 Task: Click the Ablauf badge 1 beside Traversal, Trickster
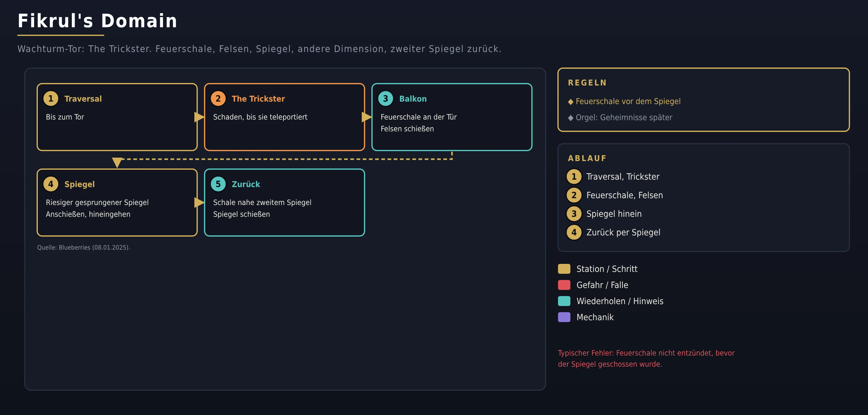pyautogui.click(x=574, y=177)
